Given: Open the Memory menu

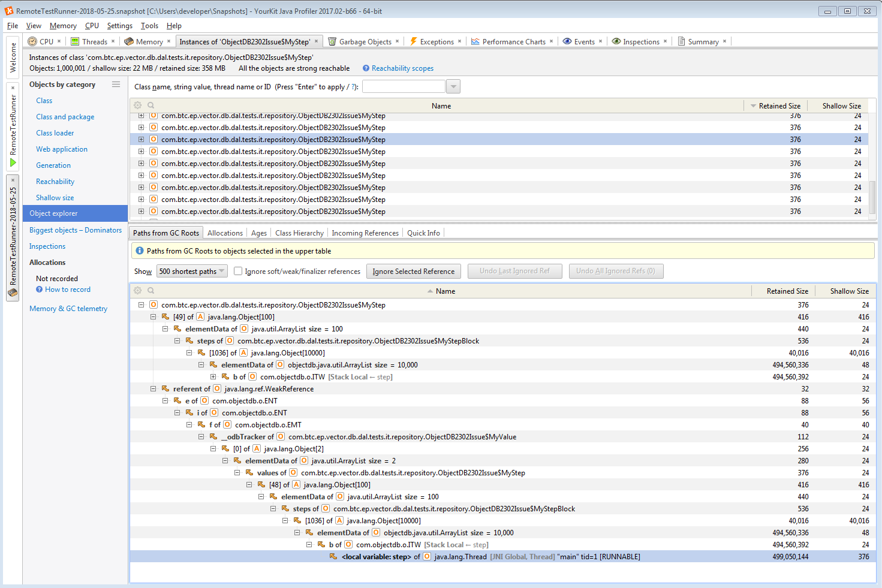Looking at the screenshot, I should point(63,26).
